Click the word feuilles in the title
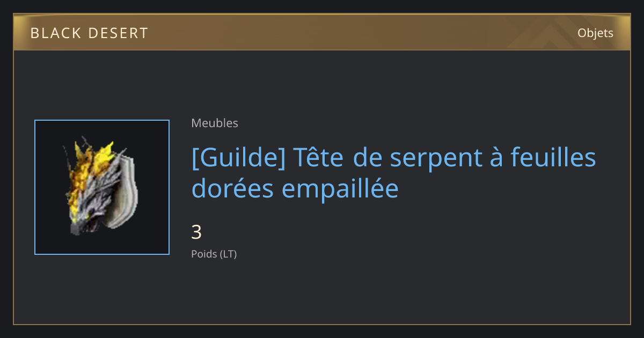 (553, 158)
